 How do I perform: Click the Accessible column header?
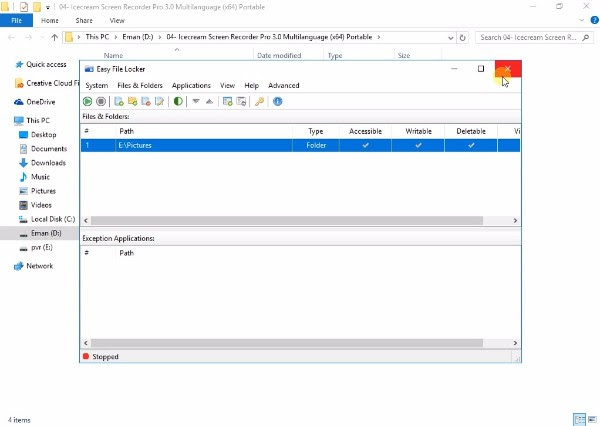click(x=365, y=131)
